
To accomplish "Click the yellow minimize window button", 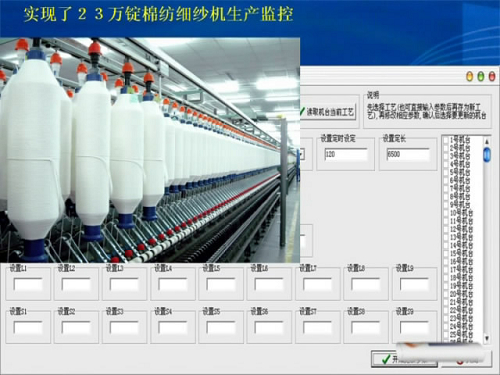I will click(470, 76).
